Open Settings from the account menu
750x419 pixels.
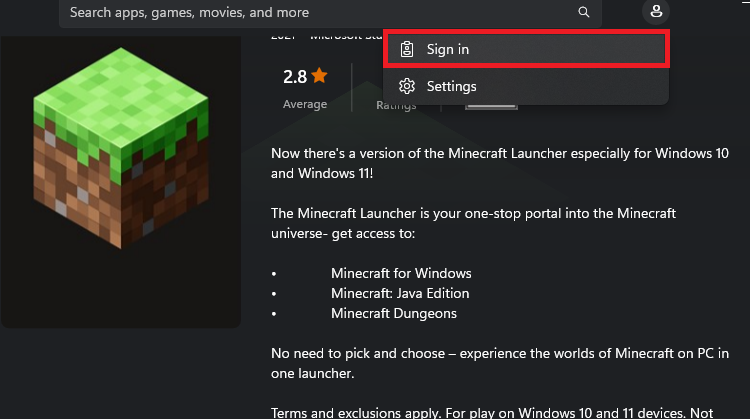(x=451, y=86)
